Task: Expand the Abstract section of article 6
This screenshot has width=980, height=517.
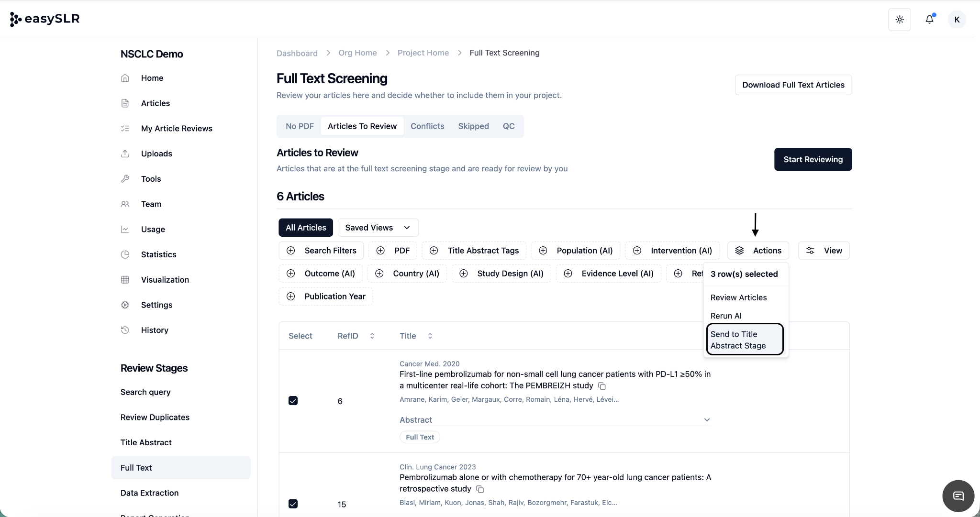Action: click(707, 420)
